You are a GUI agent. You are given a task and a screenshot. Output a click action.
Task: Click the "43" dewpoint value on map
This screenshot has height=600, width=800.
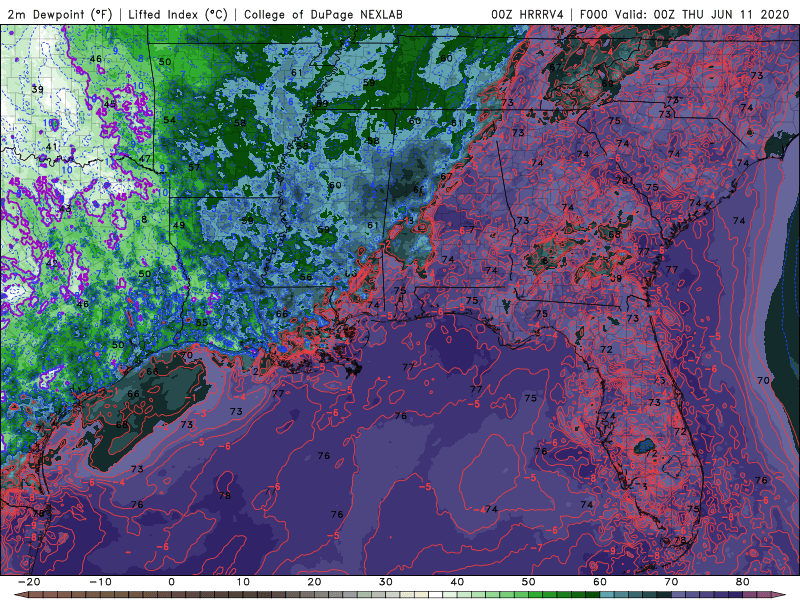tap(65, 209)
